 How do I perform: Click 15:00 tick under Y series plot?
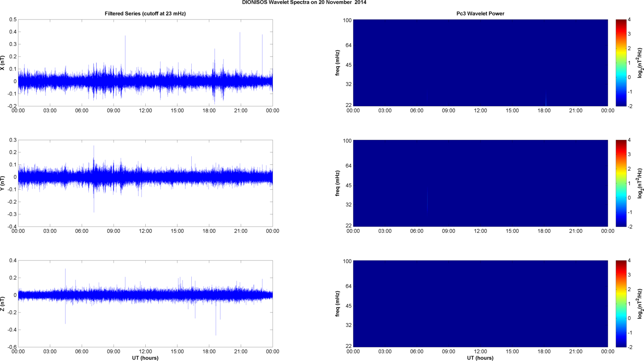(x=177, y=231)
